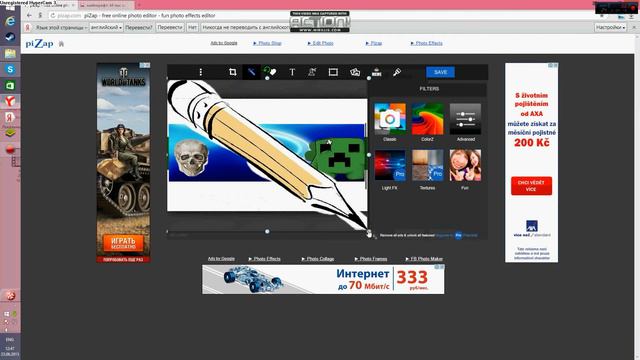
Task: Open the Advanced filter sliders category
Action: 465,119
